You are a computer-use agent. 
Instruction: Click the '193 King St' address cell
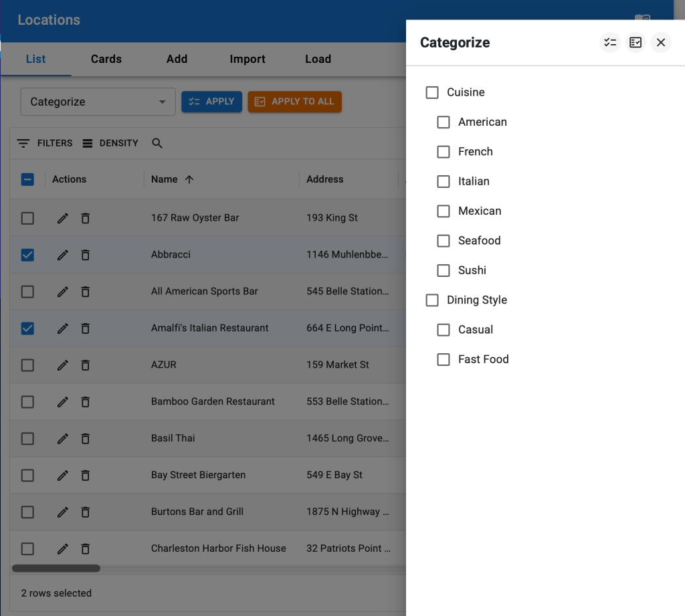pos(332,217)
